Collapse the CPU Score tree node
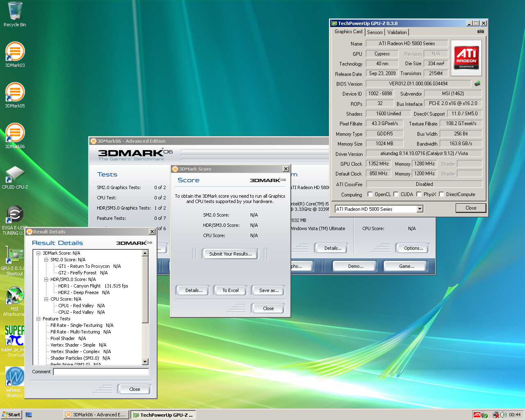The image size is (525, 420). (46, 299)
